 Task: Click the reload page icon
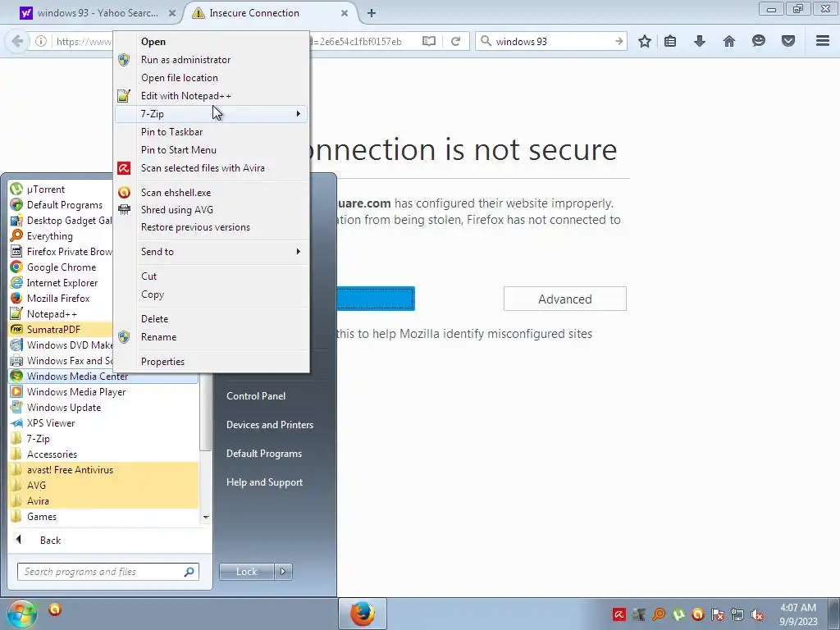pyautogui.click(x=455, y=41)
